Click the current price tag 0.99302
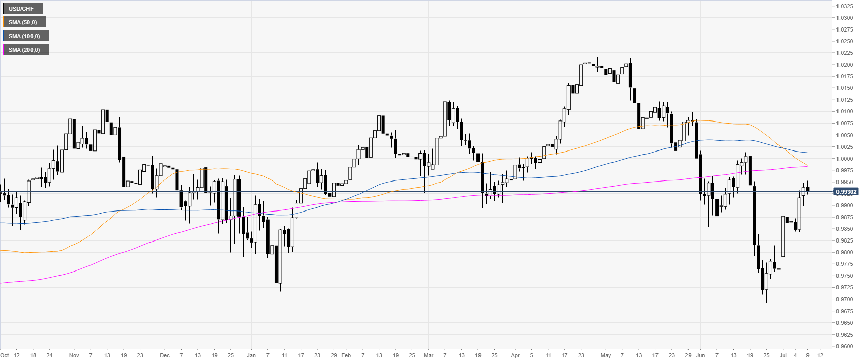 [846, 192]
